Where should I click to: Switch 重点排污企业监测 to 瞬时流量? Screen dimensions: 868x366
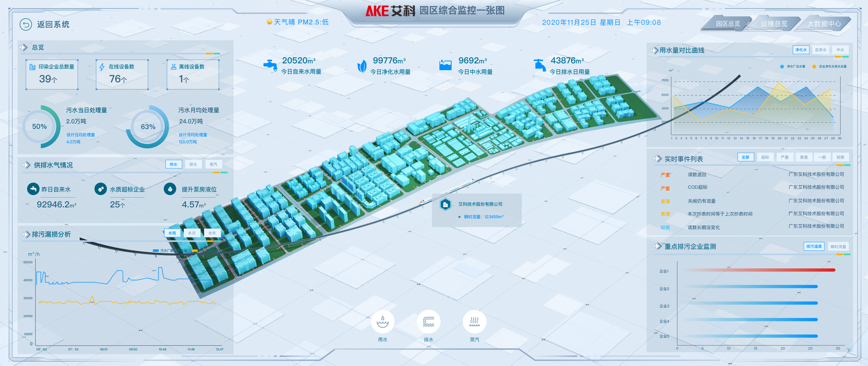[839, 246]
